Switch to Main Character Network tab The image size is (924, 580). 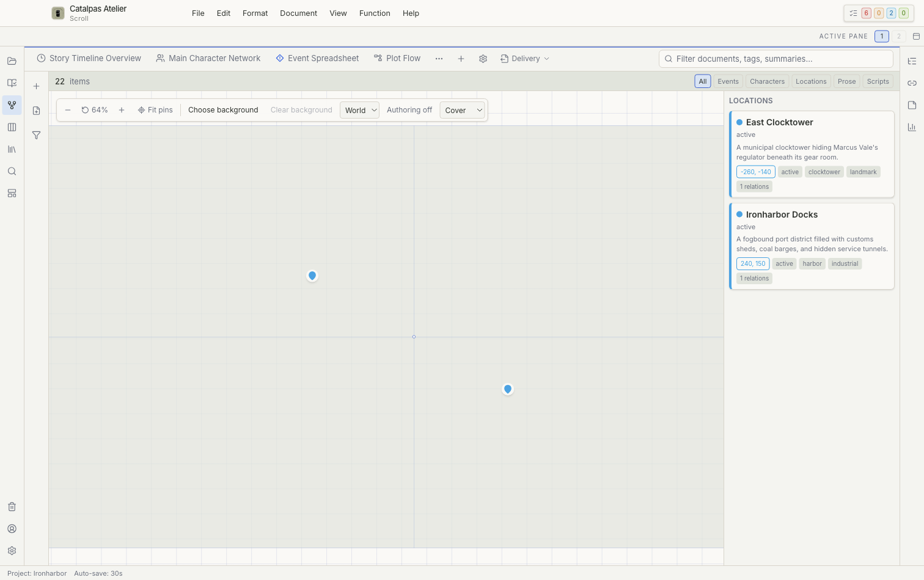coord(208,59)
